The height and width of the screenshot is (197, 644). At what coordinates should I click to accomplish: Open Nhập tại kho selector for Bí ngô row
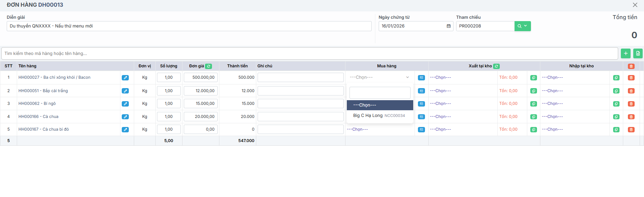coord(552,104)
